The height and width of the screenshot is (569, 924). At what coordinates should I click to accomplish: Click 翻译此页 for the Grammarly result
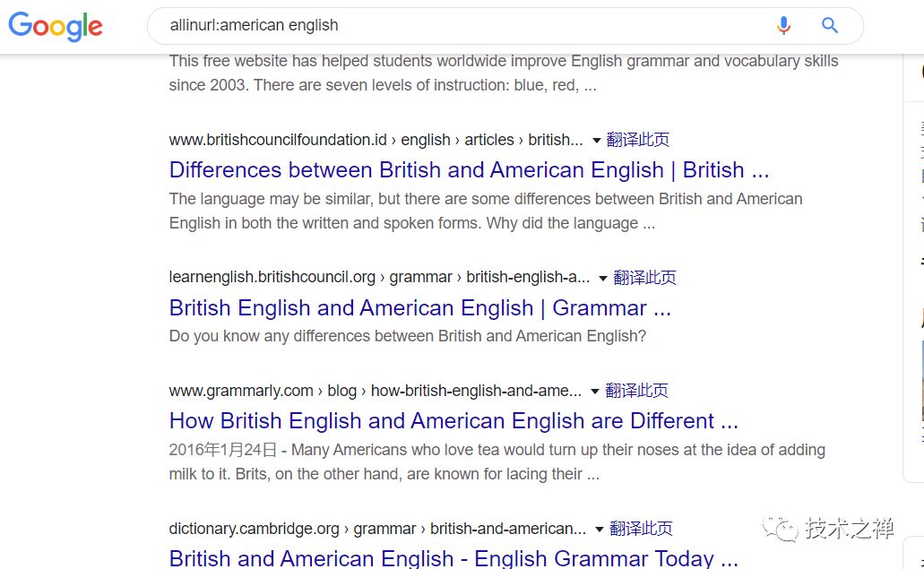pyautogui.click(x=637, y=391)
